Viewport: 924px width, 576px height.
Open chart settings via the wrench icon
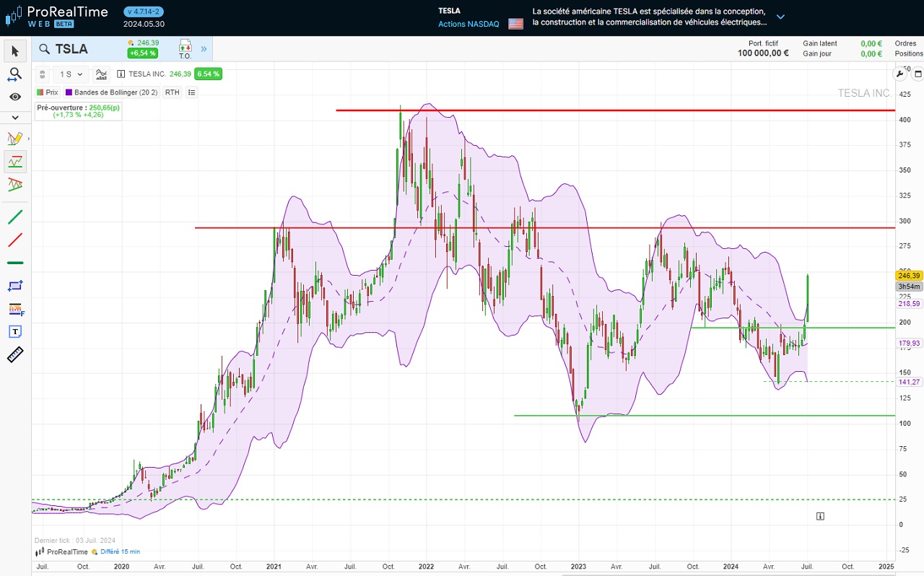(x=900, y=74)
